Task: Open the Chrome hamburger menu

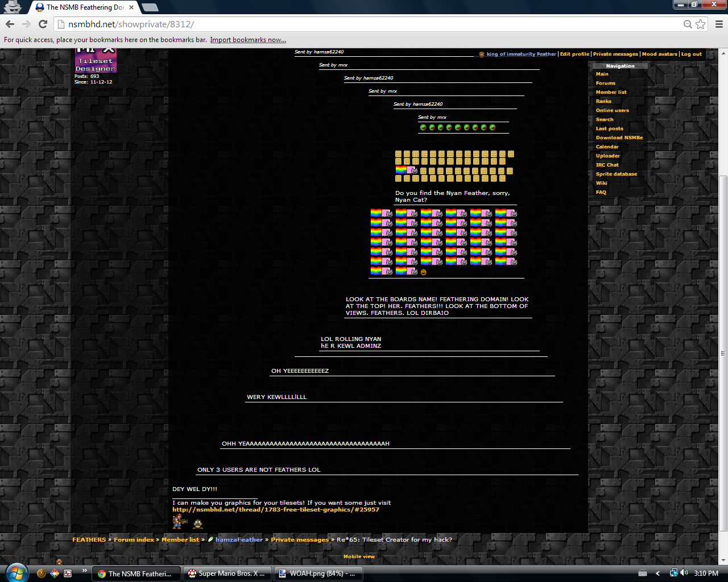Action: (x=719, y=24)
